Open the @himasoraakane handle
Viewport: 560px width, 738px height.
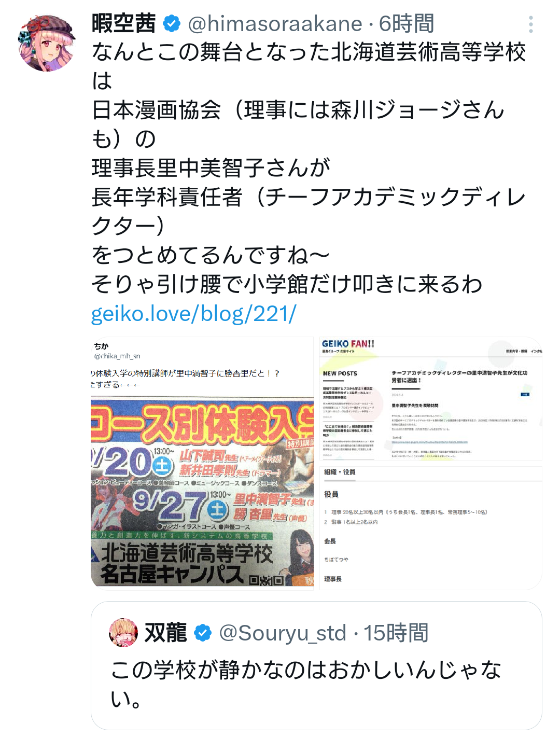(275, 24)
